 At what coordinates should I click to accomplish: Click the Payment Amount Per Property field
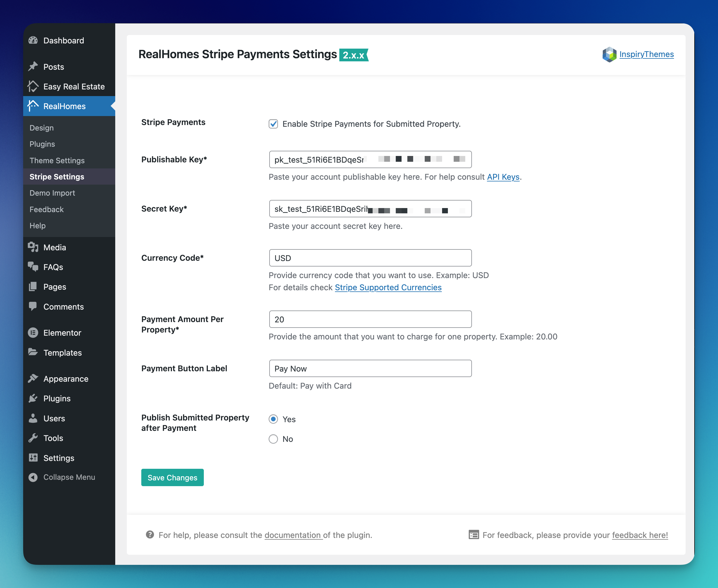click(370, 319)
